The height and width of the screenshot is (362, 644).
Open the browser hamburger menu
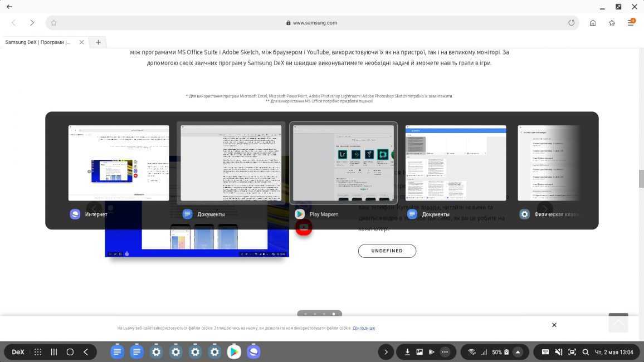631,23
